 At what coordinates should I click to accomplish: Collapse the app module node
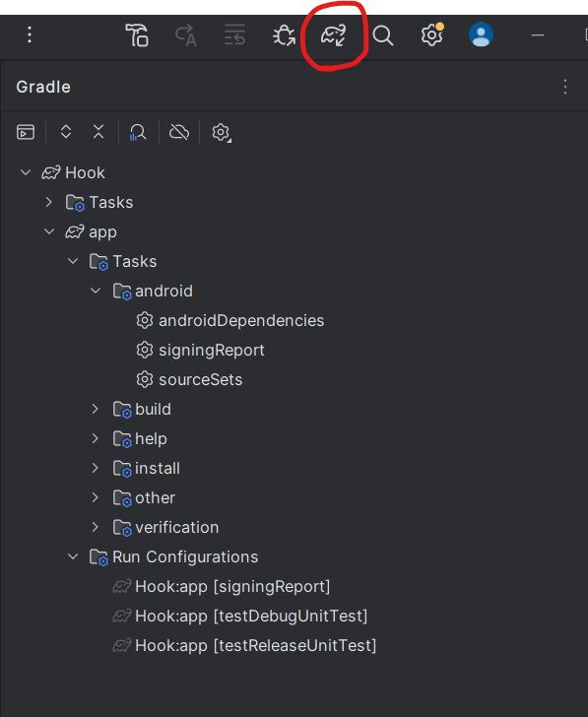[x=49, y=231]
